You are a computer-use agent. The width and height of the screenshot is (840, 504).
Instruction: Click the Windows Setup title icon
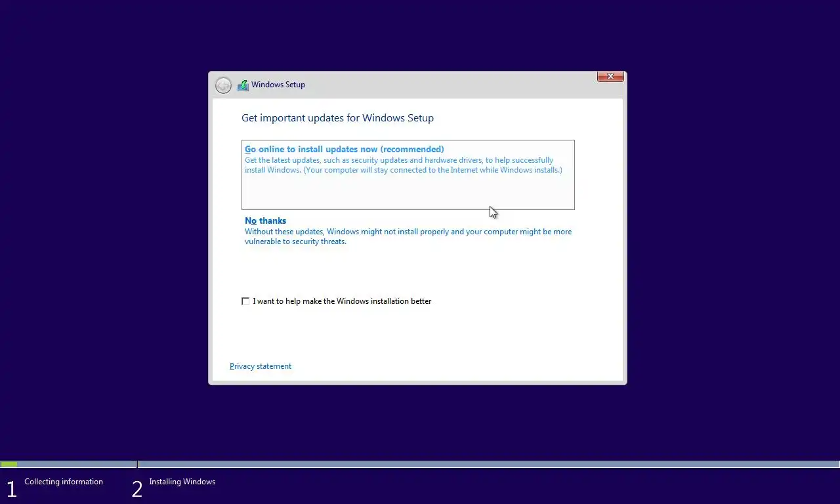pyautogui.click(x=243, y=85)
